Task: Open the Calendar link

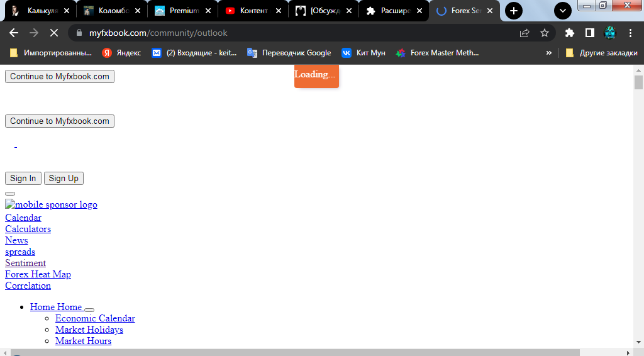Action: coord(23,218)
